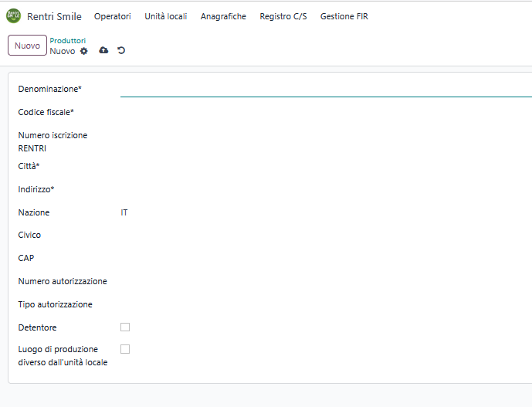Click the Numero autorizzazione field

point(326,281)
